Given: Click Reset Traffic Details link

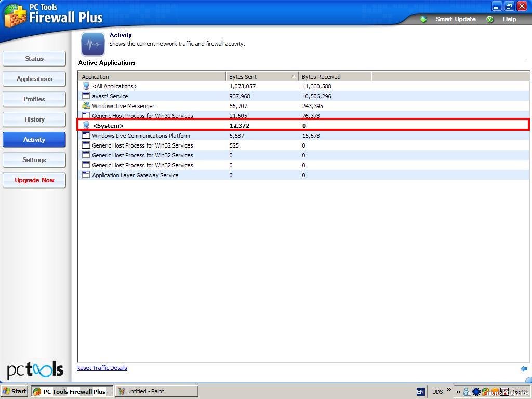Looking at the screenshot, I should point(102,368).
